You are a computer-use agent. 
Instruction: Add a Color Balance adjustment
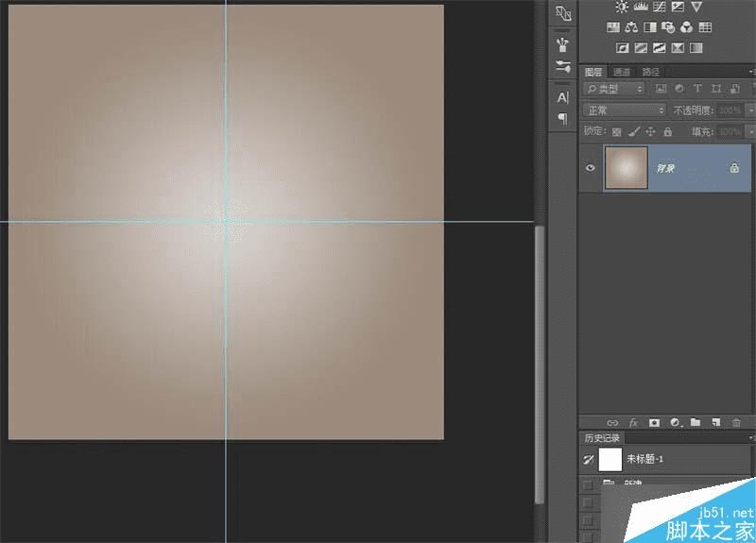coord(631,27)
